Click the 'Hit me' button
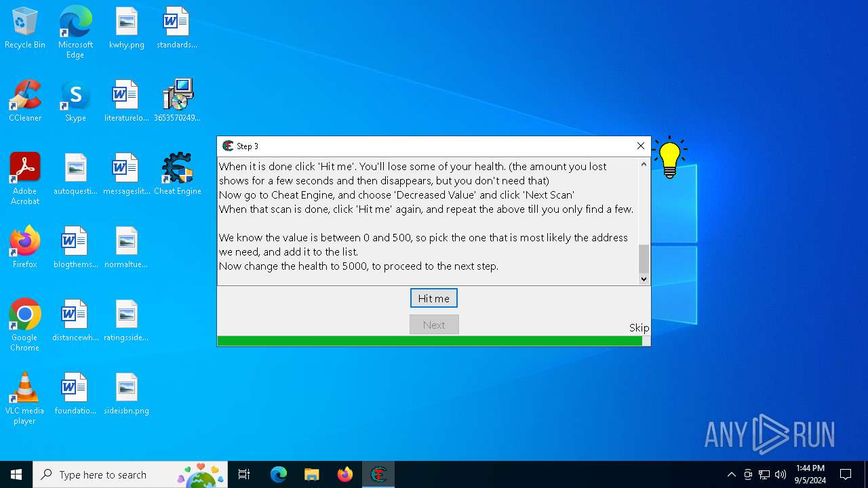Viewport: 868px width, 488px height. 434,298
